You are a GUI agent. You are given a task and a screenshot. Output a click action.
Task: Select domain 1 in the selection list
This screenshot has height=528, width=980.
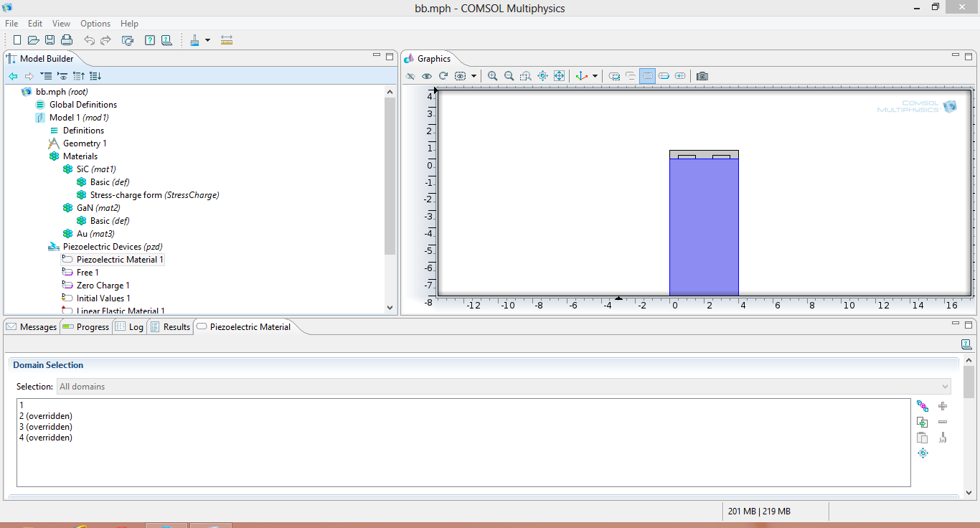[22, 405]
